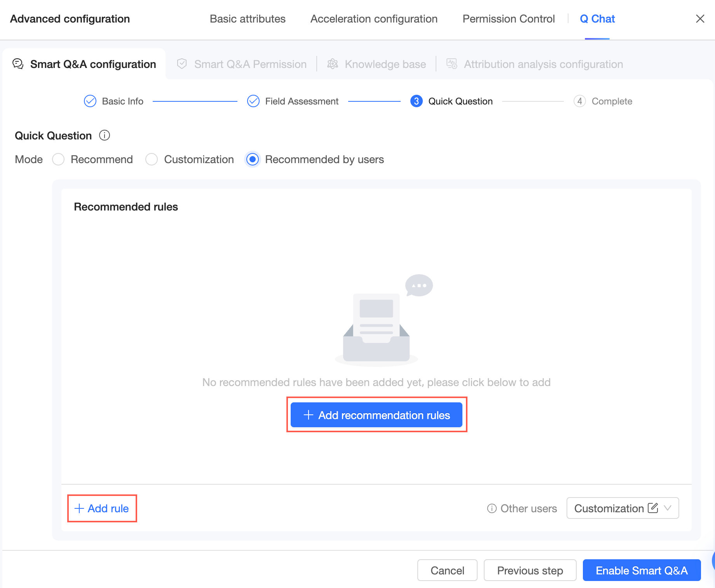Select the Recommend mode radio button
The image size is (715, 588).
tap(58, 159)
